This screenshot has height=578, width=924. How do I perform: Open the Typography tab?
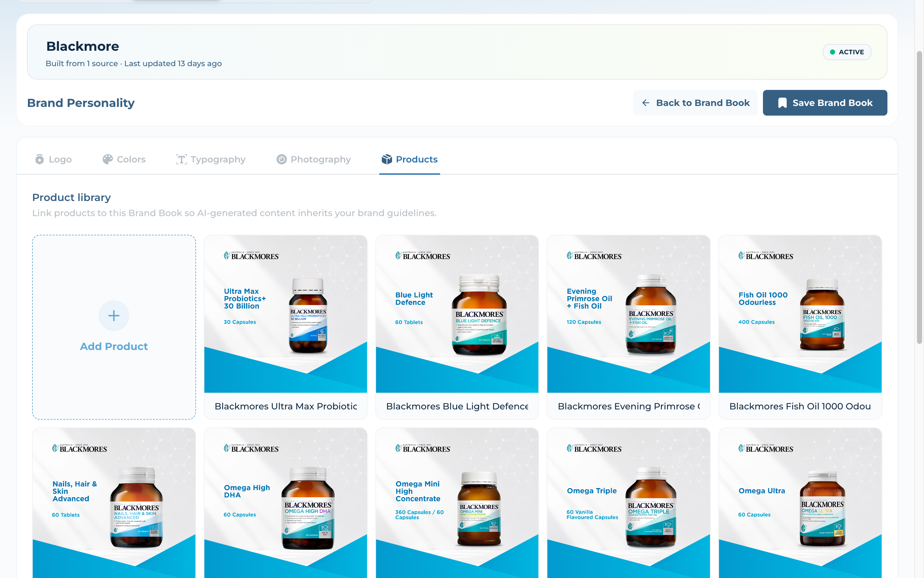[211, 159]
